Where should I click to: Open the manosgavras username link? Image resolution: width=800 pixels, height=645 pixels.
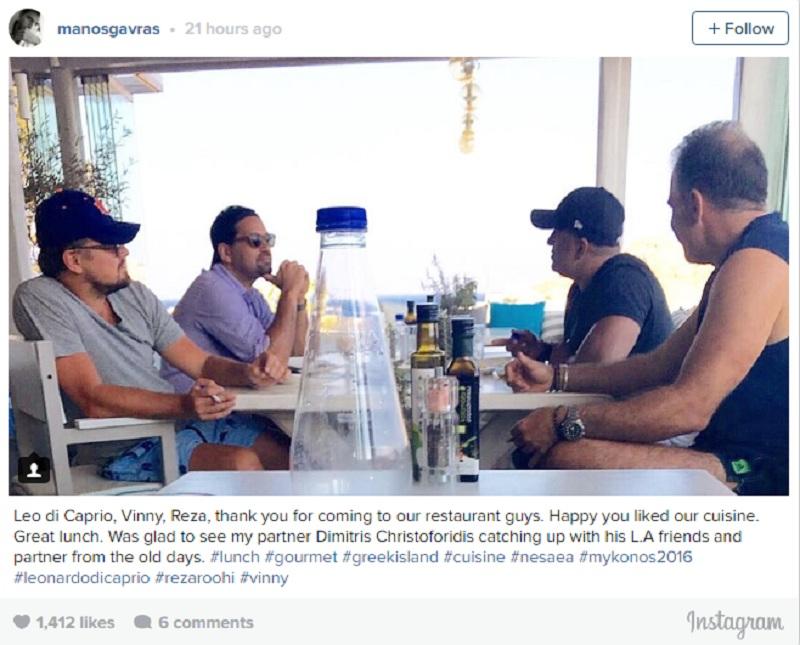pos(108,29)
